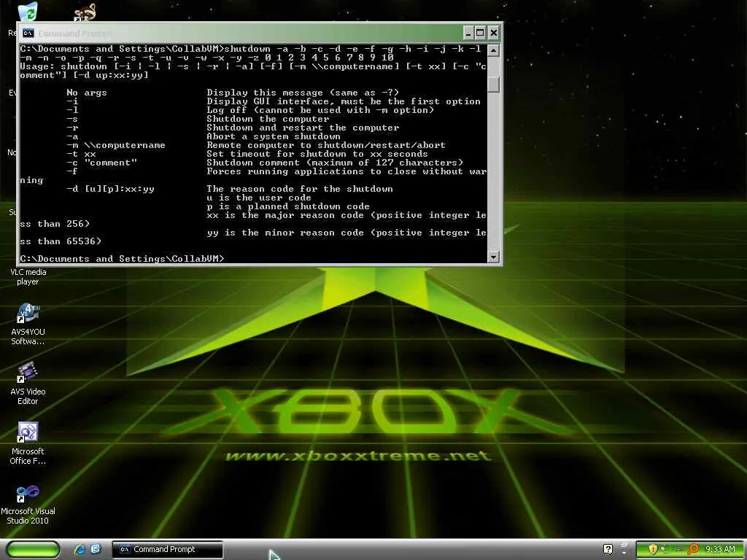Image resolution: width=747 pixels, height=560 pixels.
Task: Click the '-c "comment"' option text
Action: [101, 163]
